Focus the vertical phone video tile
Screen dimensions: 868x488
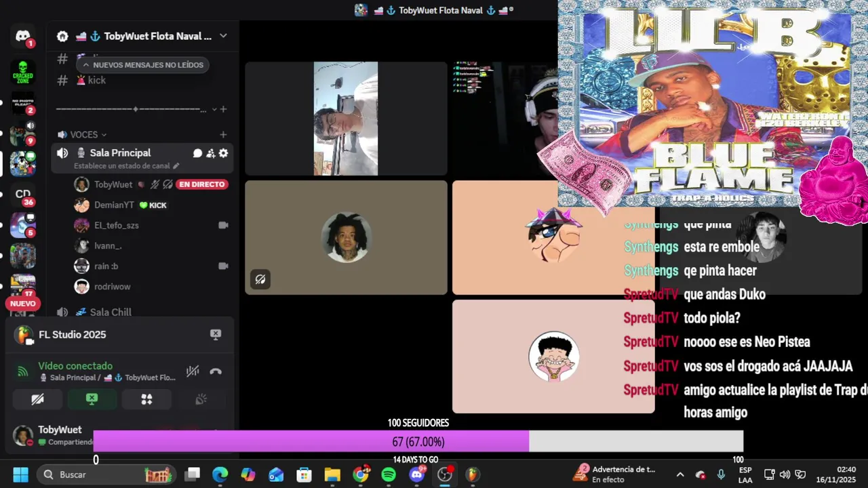[346, 119]
